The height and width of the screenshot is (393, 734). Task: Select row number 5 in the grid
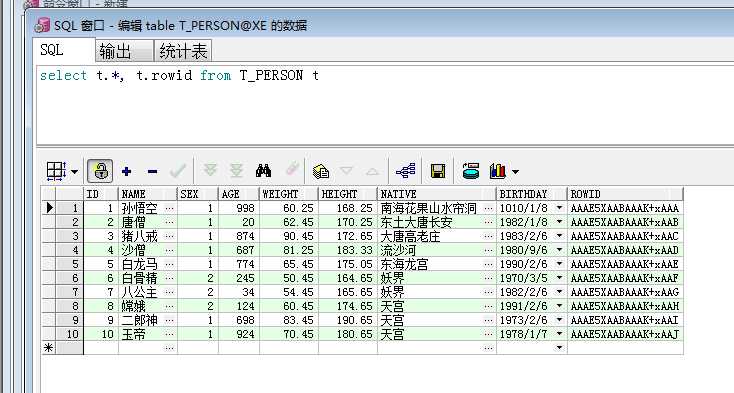click(x=69, y=264)
